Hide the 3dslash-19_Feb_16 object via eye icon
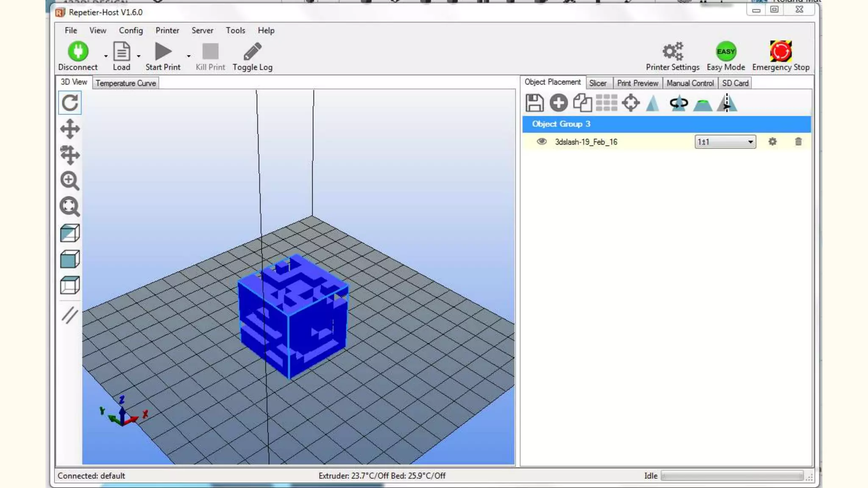The width and height of the screenshot is (868, 488). point(541,141)
